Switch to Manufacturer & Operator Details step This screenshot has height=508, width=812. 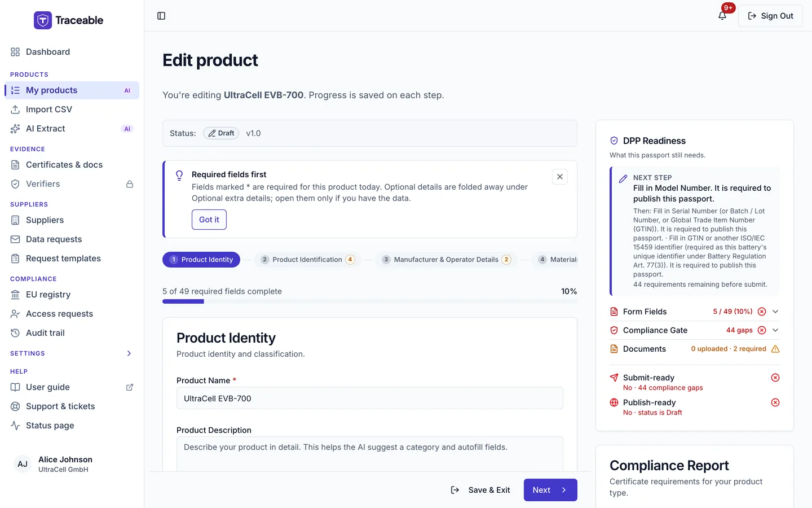(446, 260)
